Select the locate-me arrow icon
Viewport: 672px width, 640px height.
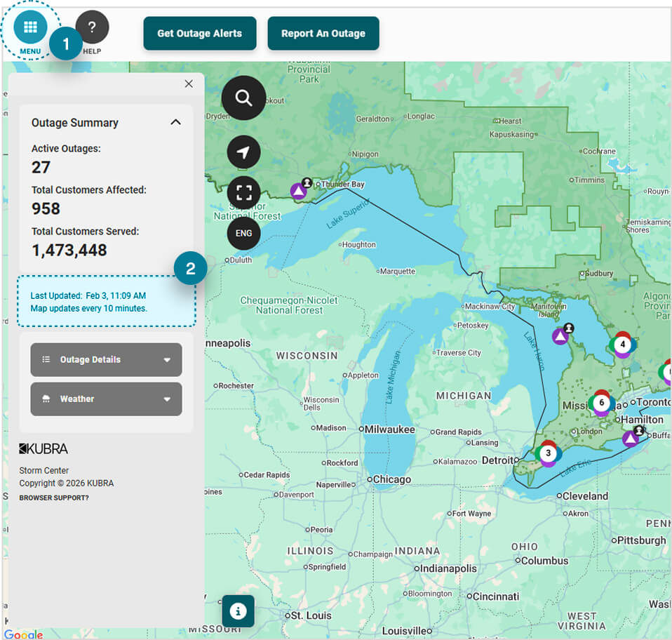coord(243,152)
